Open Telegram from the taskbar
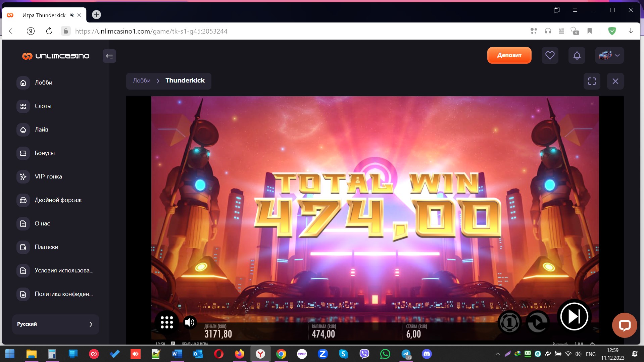 coord(406,354)
